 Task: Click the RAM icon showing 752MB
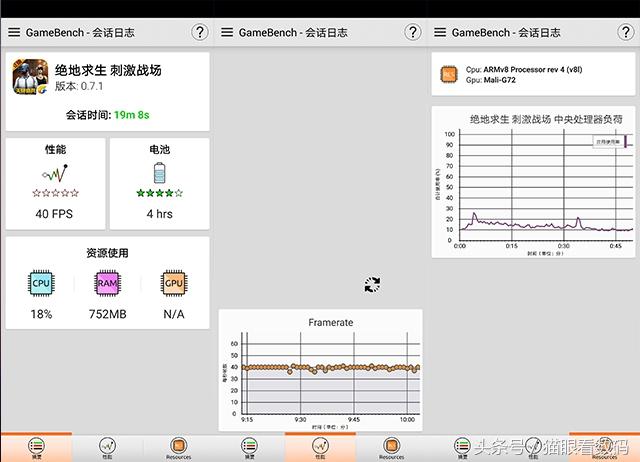pyautogui.click(x=107, y=284)
